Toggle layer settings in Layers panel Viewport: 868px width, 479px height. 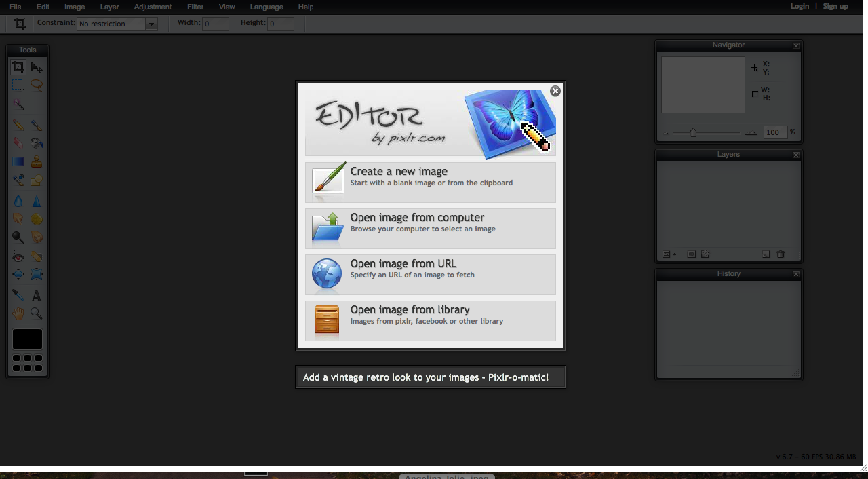668,254
